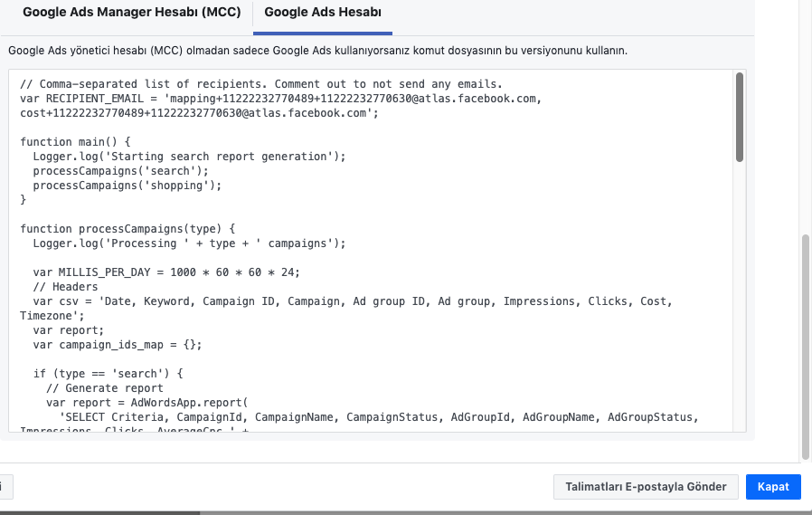The height and width of the screenshot is (515, 812).
Task: Click the horizontal scrollbar at window bottom
Action: [100, 513]
